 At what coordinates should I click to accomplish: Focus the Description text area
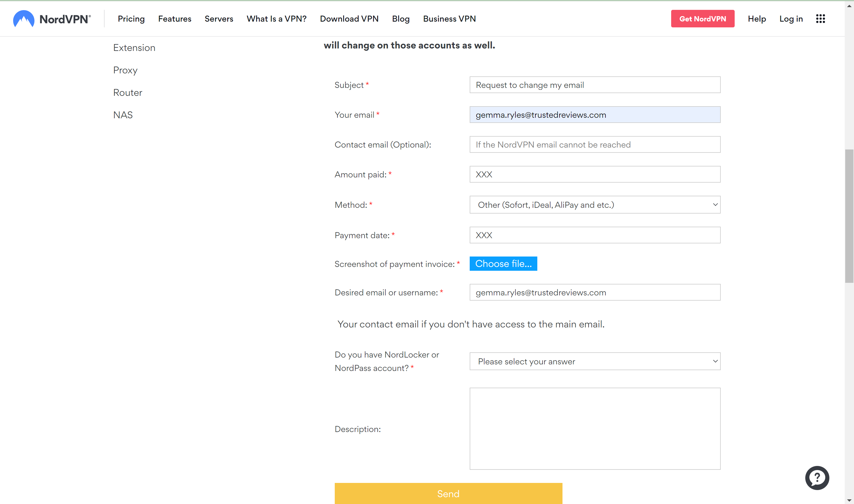point(595,429)
